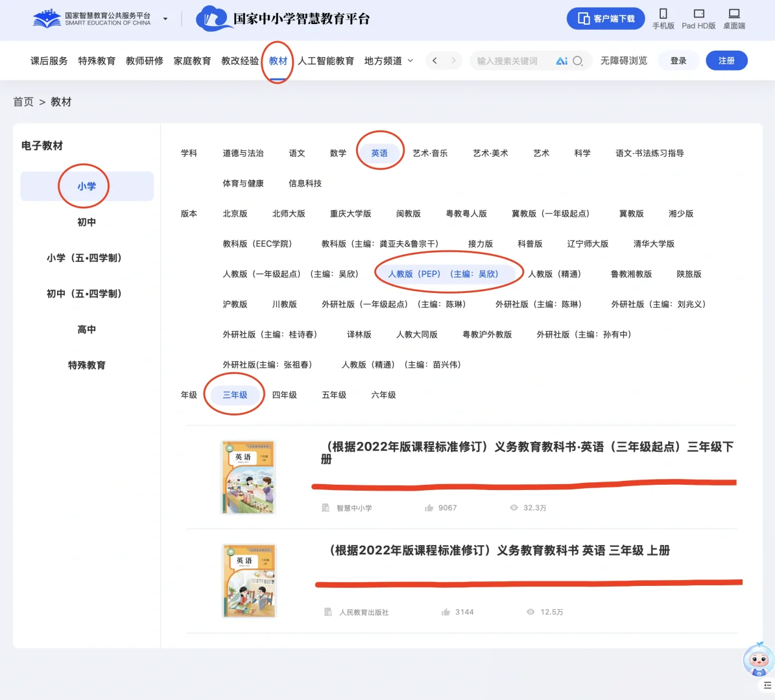Click the magnifier search icon
775x700 pixels.
pyautogui.click(x=578, y=61)
